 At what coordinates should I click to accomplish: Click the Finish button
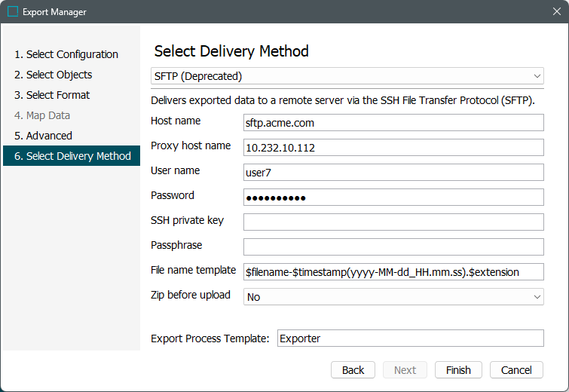click(x=458, y=370)
